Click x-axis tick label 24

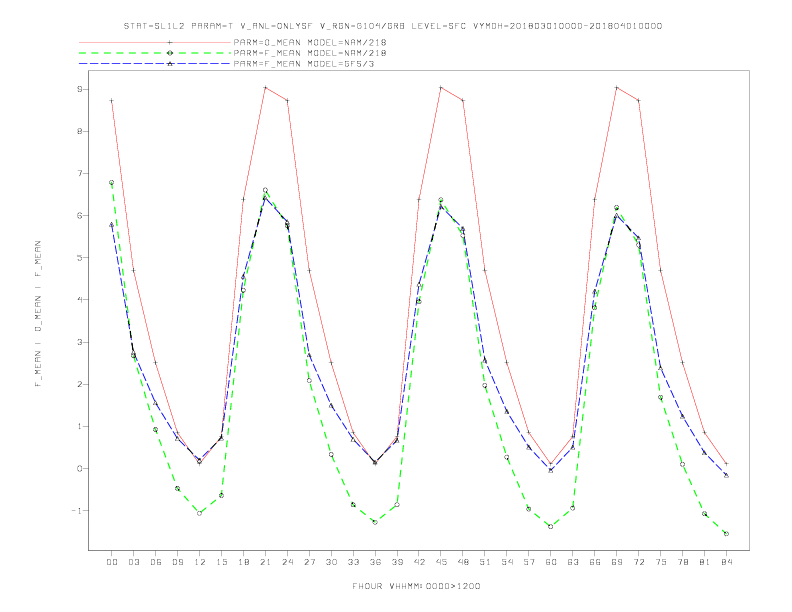pyautogui.click(x=287, y=562)
